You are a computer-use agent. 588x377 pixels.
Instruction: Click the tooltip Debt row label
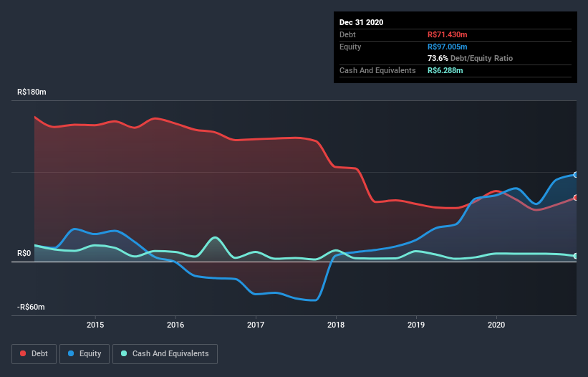click(x=347, y=34)
